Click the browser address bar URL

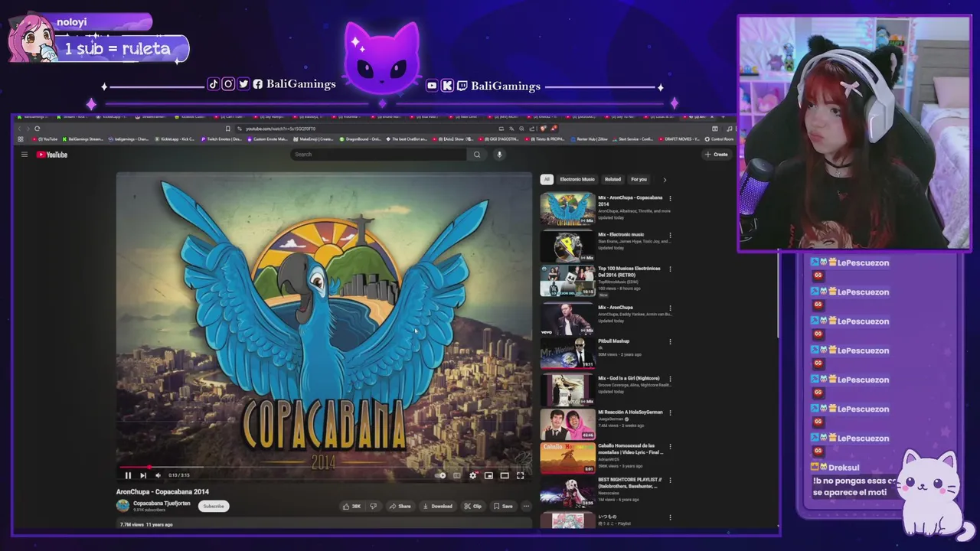(280, 129)
